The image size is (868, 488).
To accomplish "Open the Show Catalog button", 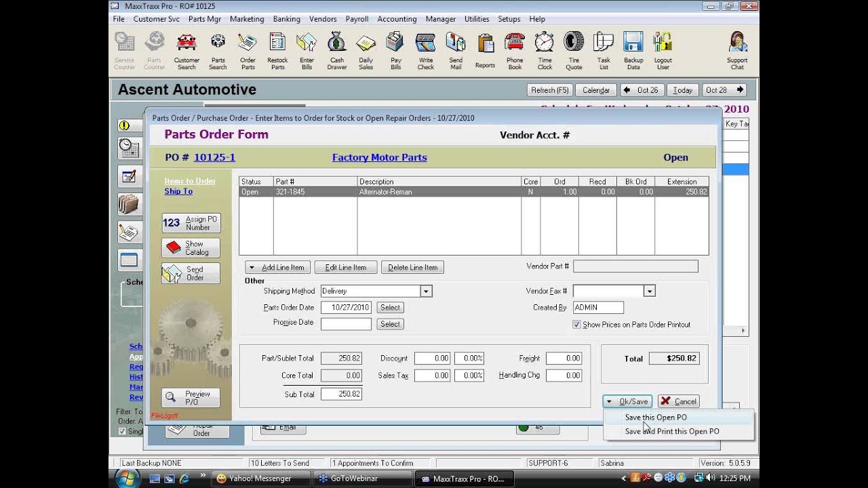I will point(191,248).
